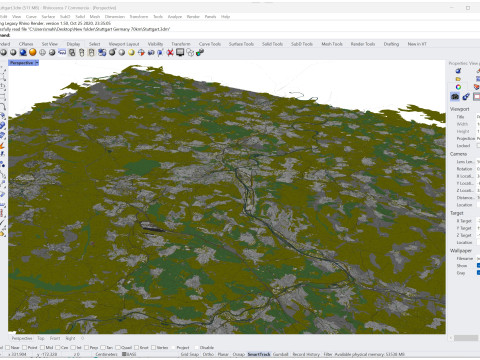The height and width of the screenshot is (360, 480).
Task: Click the blue camera toolbar icon
Action: pyautogui.click(x=151, y=52)
